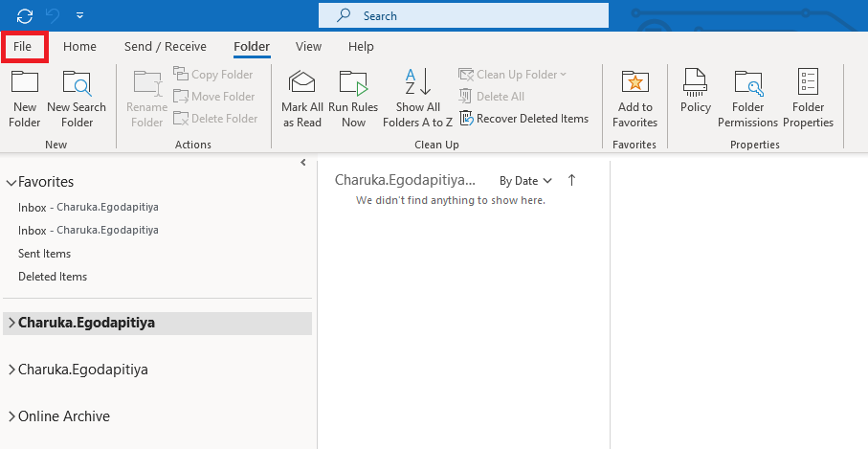Open the Clean Up Folder dropdown
The image size is (868, 449).
coord(513,74)
